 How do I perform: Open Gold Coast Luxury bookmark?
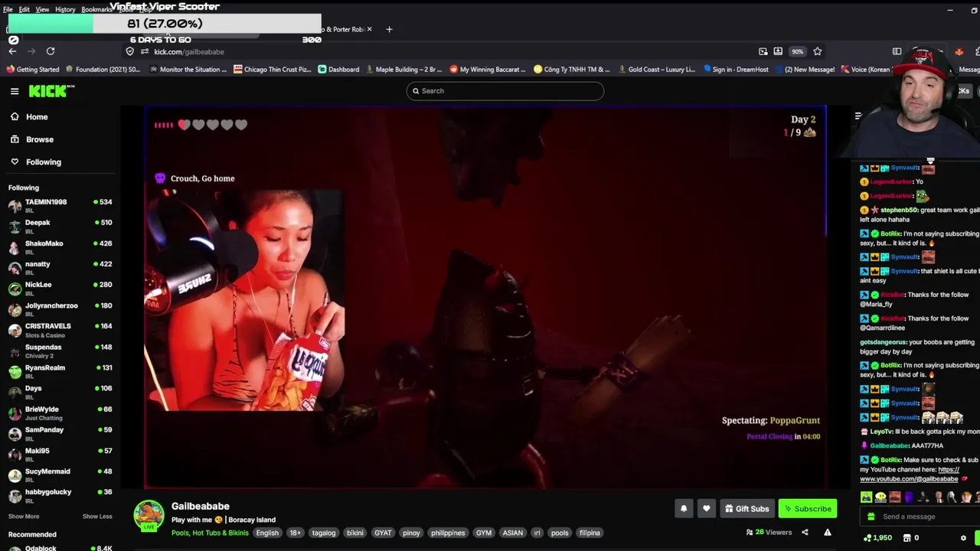(x=656, y=69)
